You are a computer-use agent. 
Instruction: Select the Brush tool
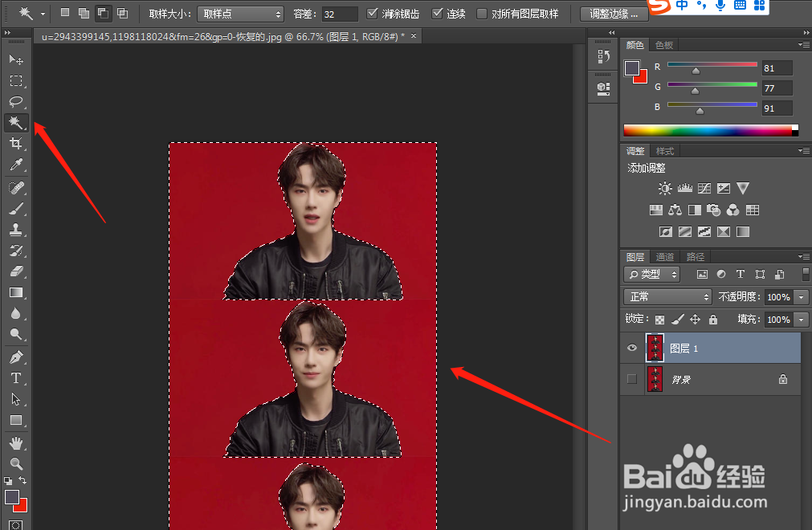click(16, 209)
